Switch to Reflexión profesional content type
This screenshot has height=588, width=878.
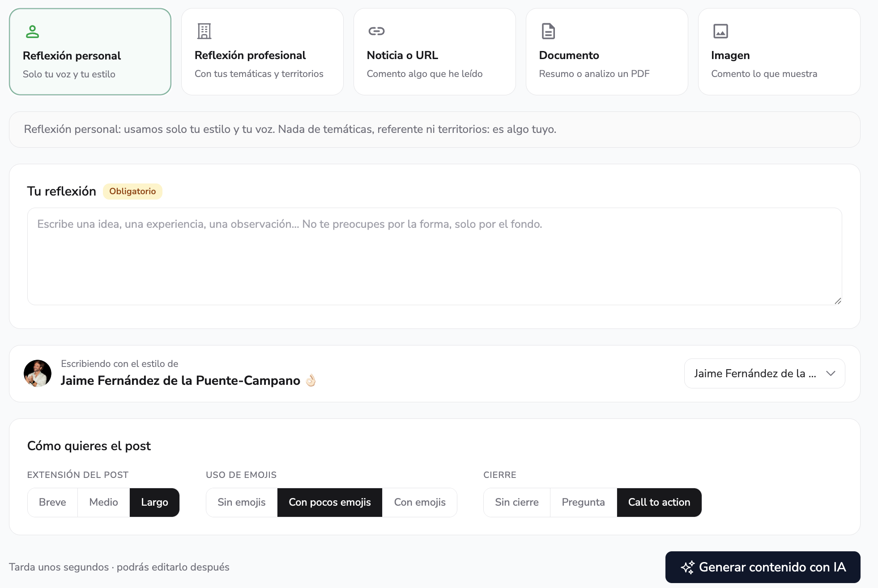262,52
